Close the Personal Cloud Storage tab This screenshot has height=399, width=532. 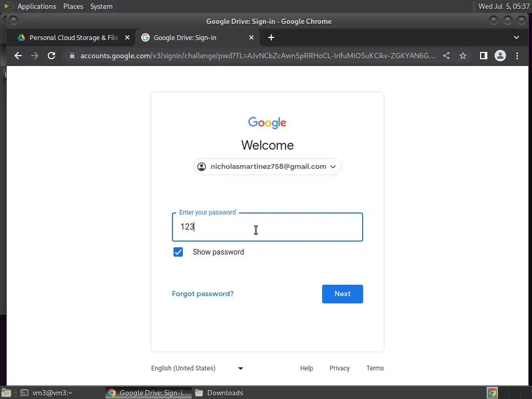click(x=127, y=37)
